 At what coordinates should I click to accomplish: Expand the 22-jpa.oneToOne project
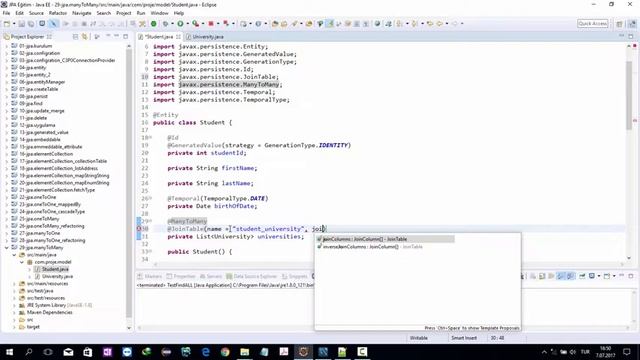pos(7,197)
